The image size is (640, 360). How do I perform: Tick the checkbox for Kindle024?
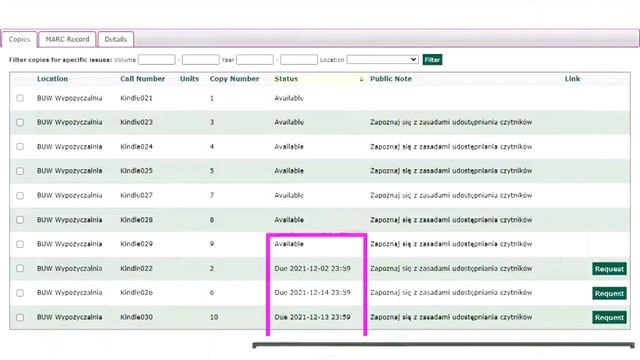point(20,147)
